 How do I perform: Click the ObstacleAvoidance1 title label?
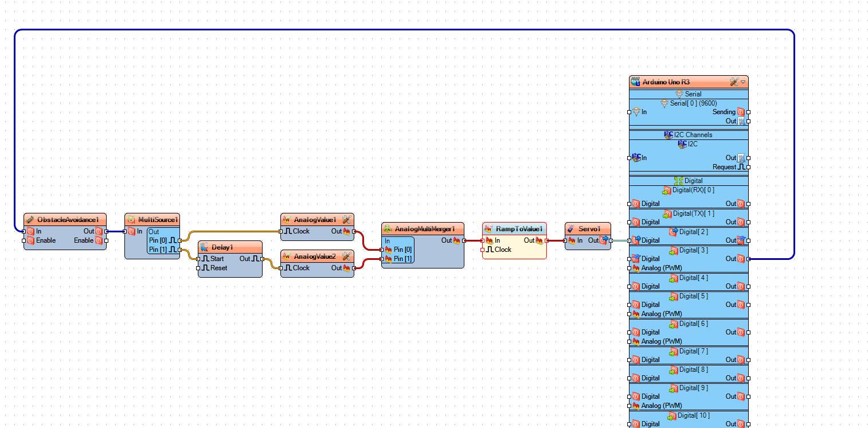tap(68, 220)
